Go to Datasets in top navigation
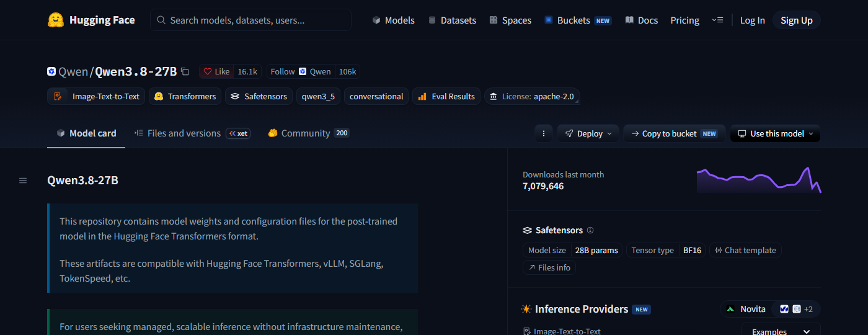Viewport: 868px width, 335px height. tap(452, 20)
